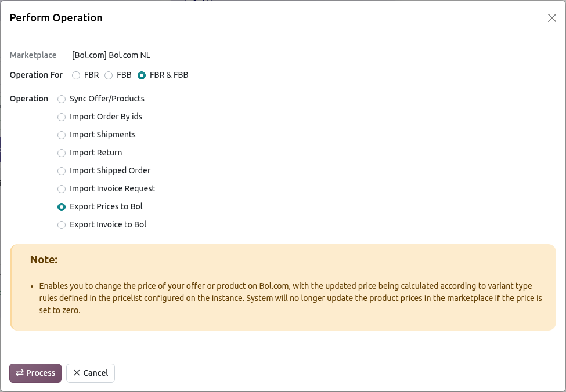Image resolution: width=566 pixels, height=392 pixels.
Task: Choose Export Invoice to Bol operation
Action: pos(62,225)
